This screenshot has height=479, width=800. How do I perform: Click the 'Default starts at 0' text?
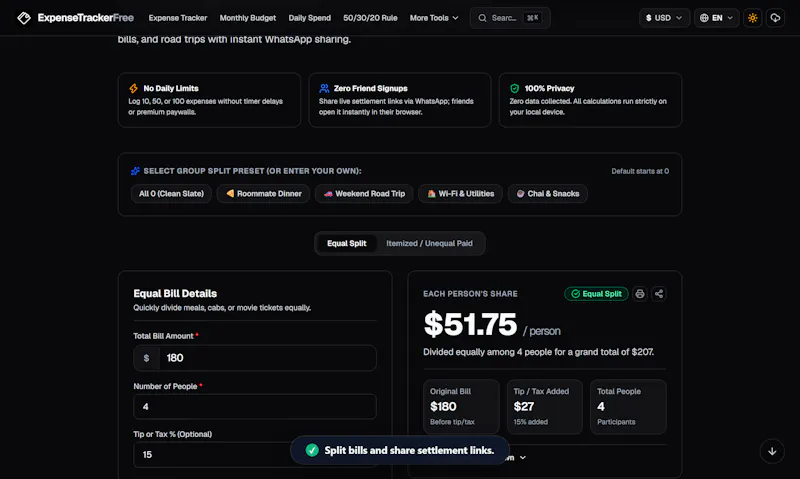[640, 171]
